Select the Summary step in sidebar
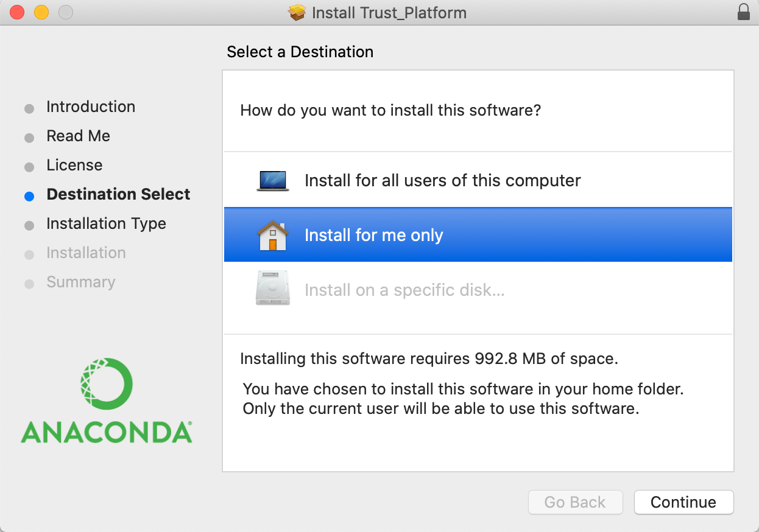759x532 pixels. click(x=80, y=282)
